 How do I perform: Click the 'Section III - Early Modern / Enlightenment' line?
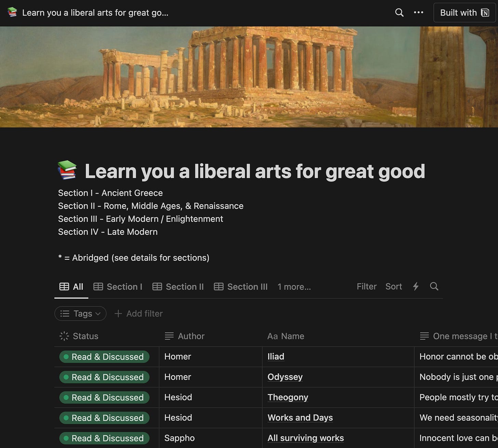[x=141, y=219]
